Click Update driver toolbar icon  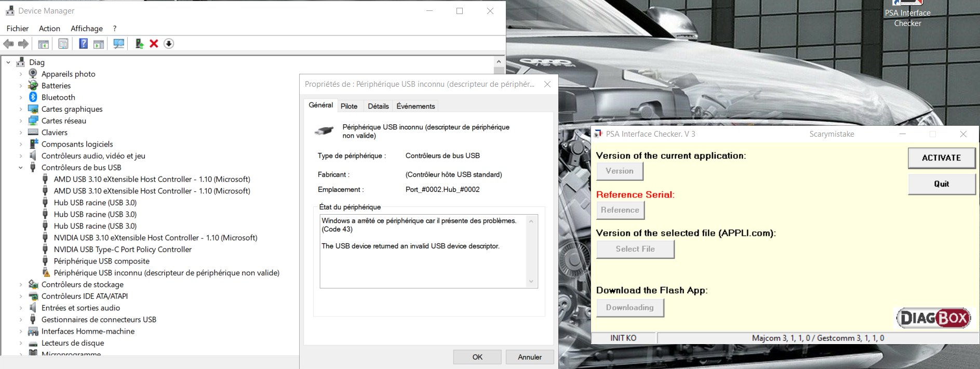139,44
